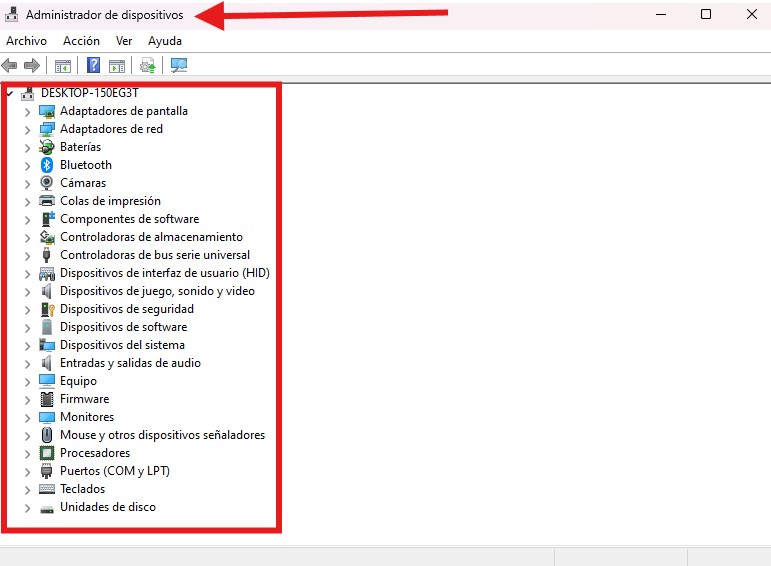Click the Mouse device icon
Image resolution: width=771 pixels, height=566 pixels.
click(47, 435)
